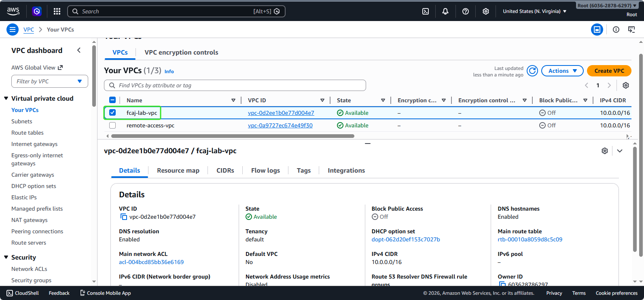Open the Root account menu
The height and width of the screenshot is (300, 644).
point(607,6)
